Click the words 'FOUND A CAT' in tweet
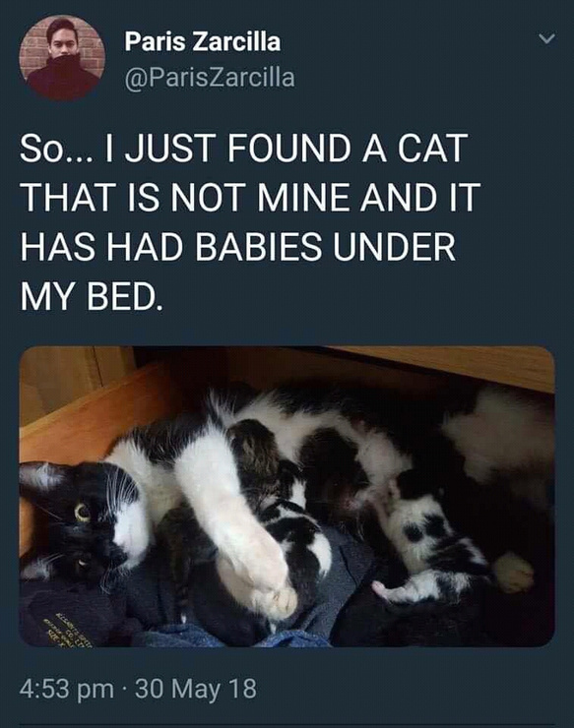Image resolution: width=574 pixels, height=728 pixels. (x=348, y=148)
